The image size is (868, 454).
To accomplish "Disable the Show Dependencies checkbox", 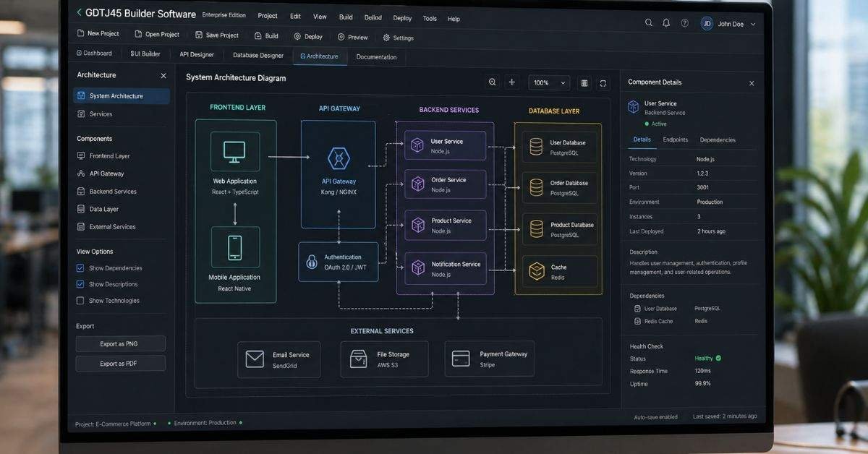I will pyautogui.click(x=80, y=267).
